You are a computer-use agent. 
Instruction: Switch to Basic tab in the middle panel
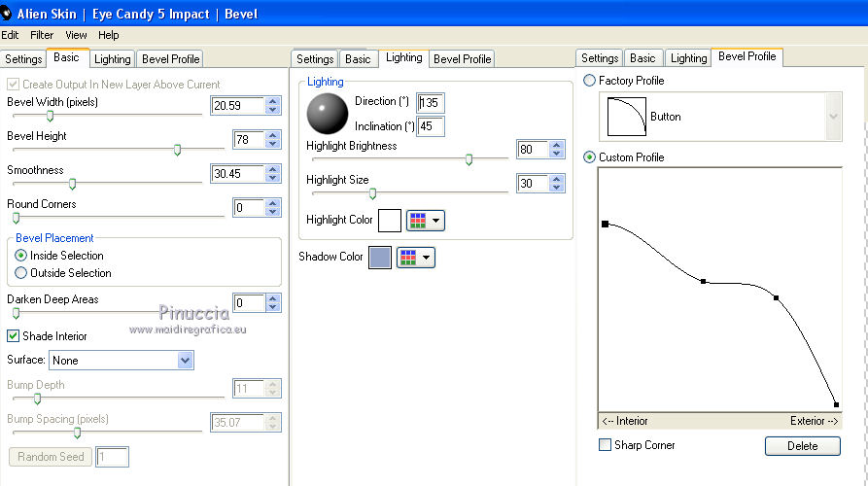(358, 58)
